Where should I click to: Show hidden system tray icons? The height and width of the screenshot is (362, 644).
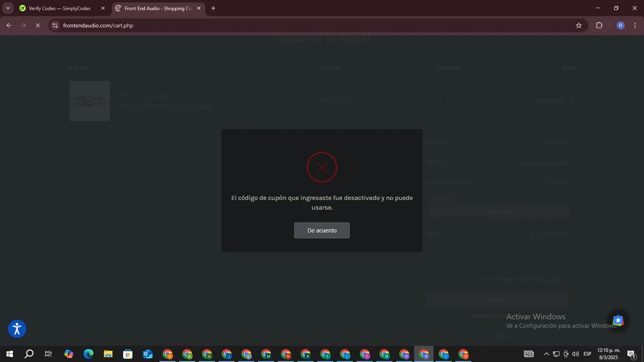click(546, 354)
